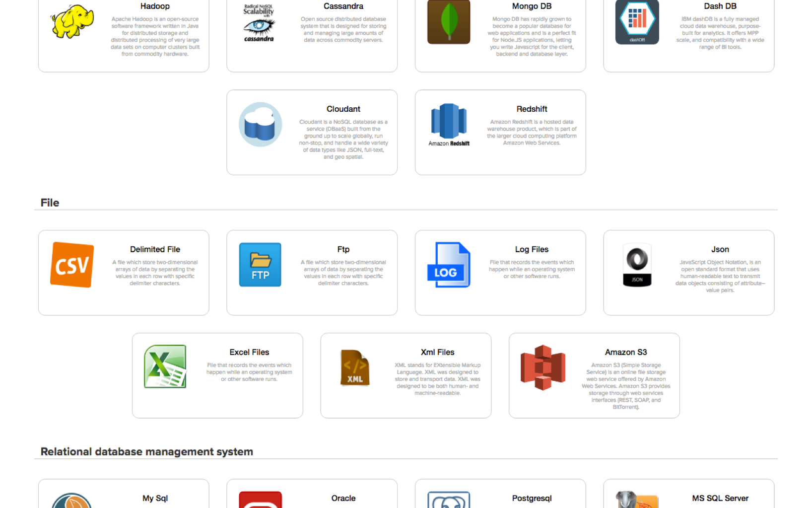Select the red Amazon S3 icon
Image resolution: width=812 pixels, height=508 pixels.
pyautogui.click(x=543, y=367)
